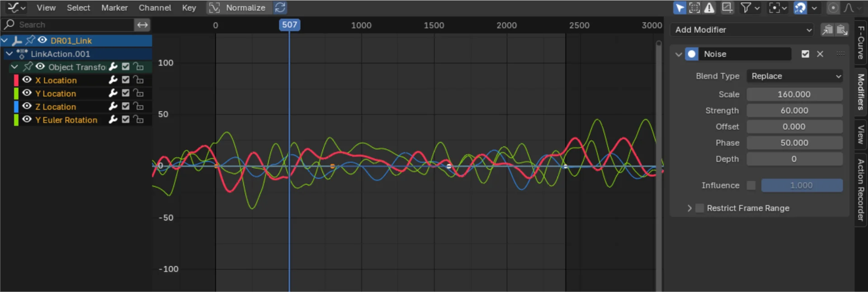
Task: Lock the Z Location channel
Action: 138,106
